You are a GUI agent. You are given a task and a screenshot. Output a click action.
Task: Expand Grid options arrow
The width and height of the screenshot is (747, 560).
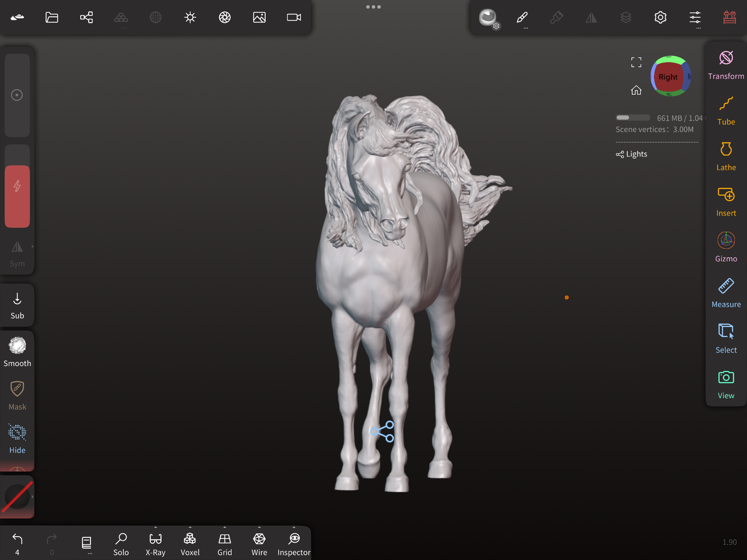[225, 527]
